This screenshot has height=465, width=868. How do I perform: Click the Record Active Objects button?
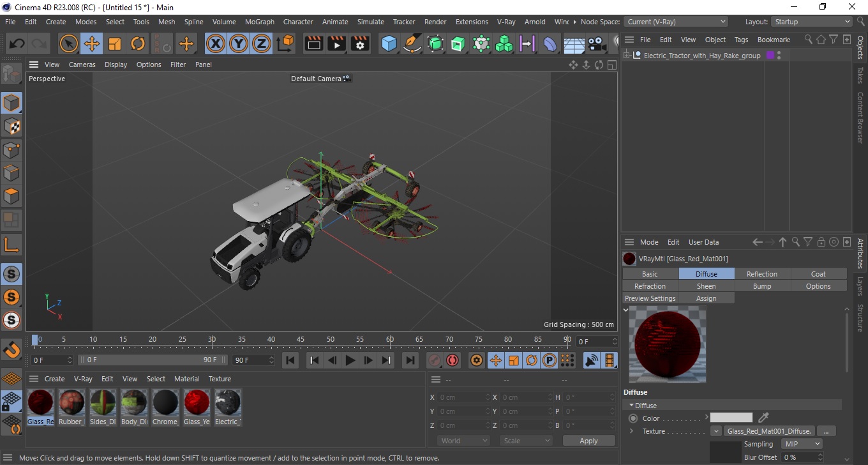coord(435,360)
